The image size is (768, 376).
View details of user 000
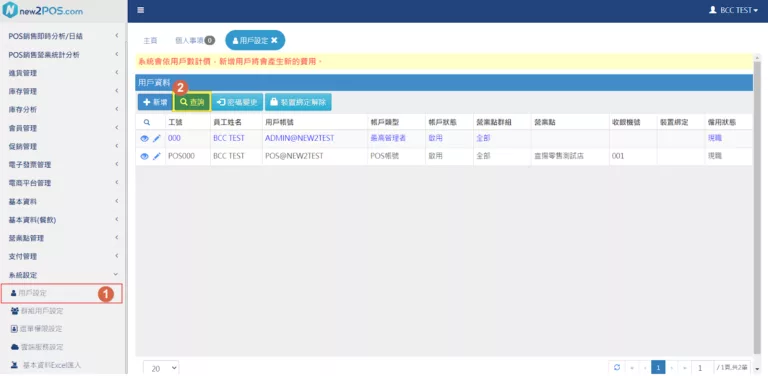click(x=144, y=139)
